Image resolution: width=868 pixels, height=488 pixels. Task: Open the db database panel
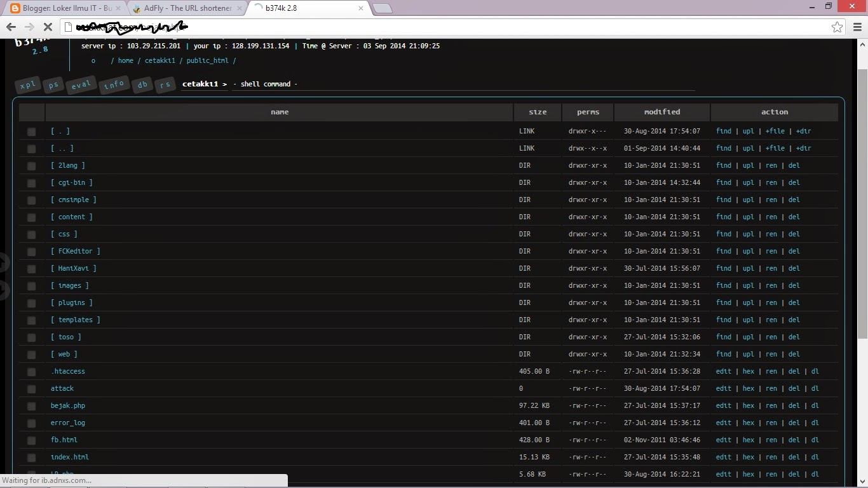tap(142, 85)
